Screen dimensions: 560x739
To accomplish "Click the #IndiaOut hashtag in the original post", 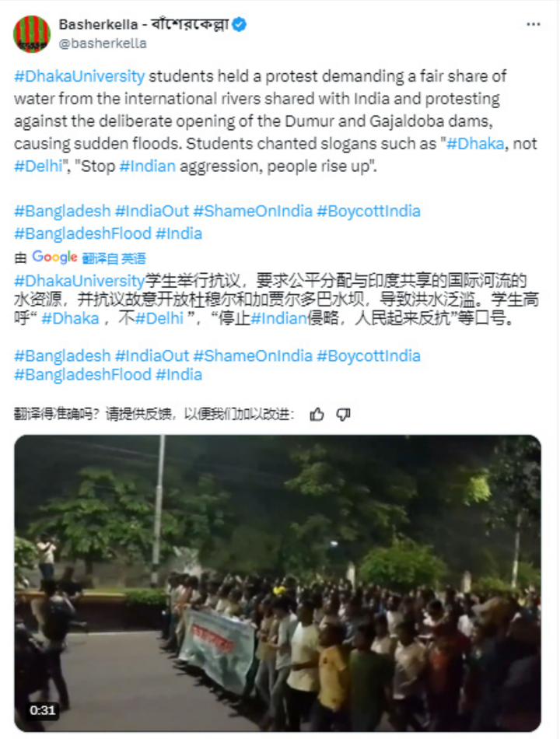I will tap(152, 211).
